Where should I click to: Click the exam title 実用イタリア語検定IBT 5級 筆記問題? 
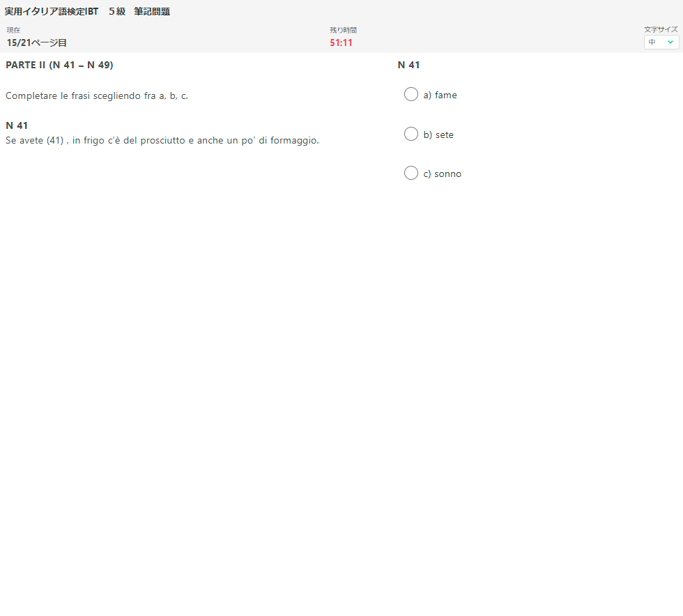coord(87,12)
